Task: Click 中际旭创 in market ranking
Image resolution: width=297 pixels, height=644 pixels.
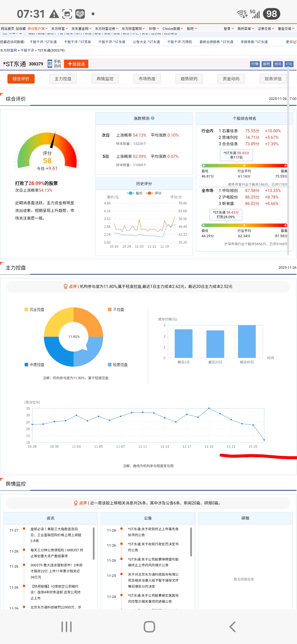Action: tap(230, 191)
